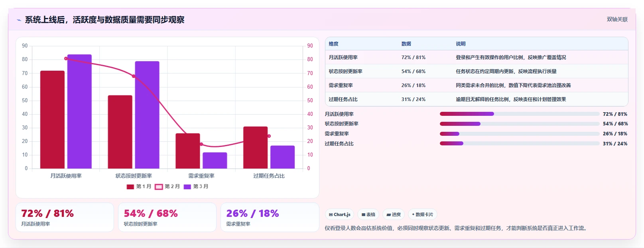Click the 需求重复率 progress bar
Image resolution: width=644 pixels, height=248 pixels.
pos(520,134)
